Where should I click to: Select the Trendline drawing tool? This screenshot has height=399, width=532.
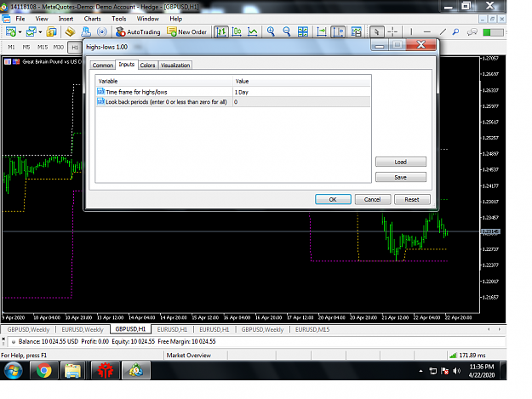[x=443, y=31]
